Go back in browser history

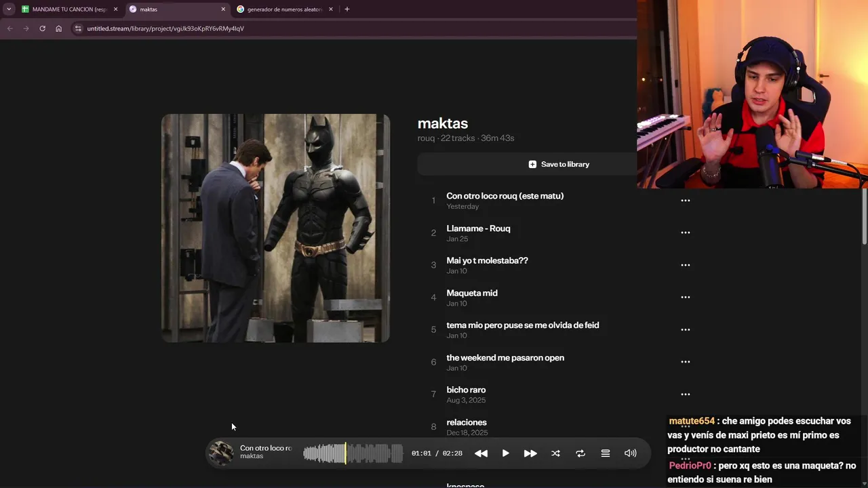coord(9,28)
